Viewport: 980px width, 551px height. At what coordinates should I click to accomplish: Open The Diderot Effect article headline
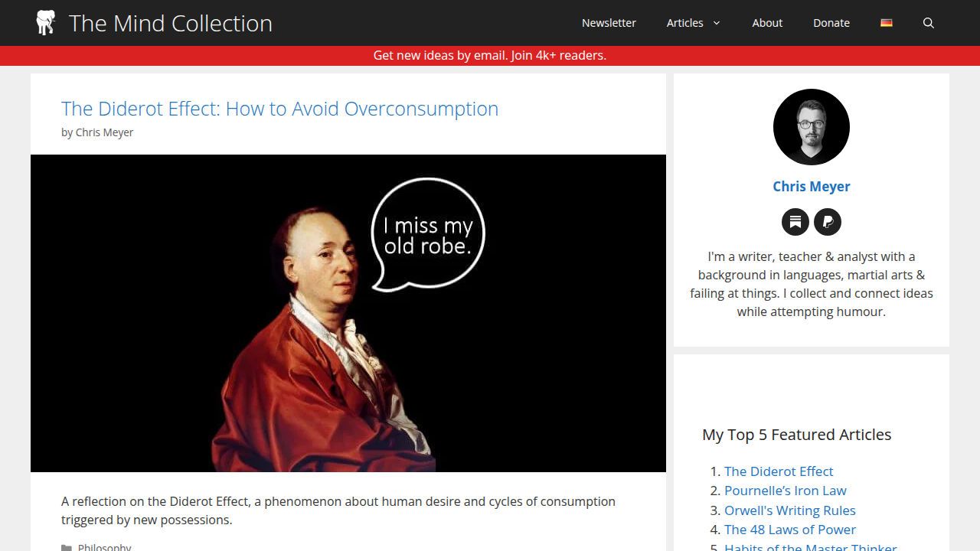(x=279, y=109)
